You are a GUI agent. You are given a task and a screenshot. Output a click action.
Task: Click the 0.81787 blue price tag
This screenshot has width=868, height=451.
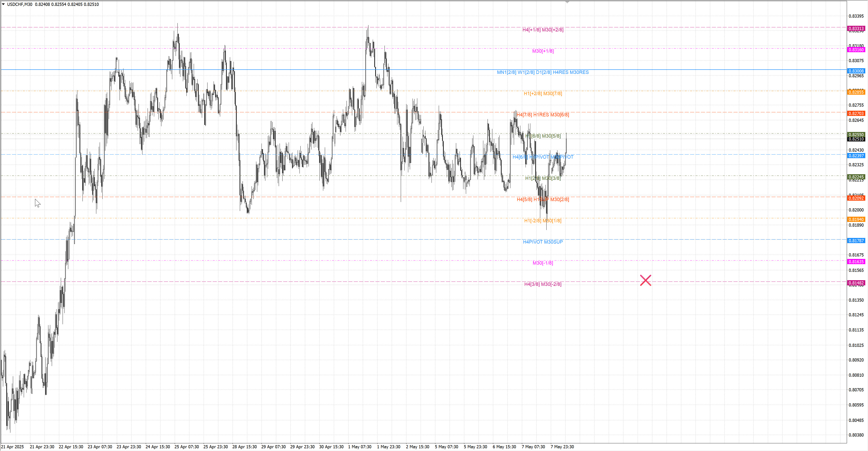tap(856, 241)
